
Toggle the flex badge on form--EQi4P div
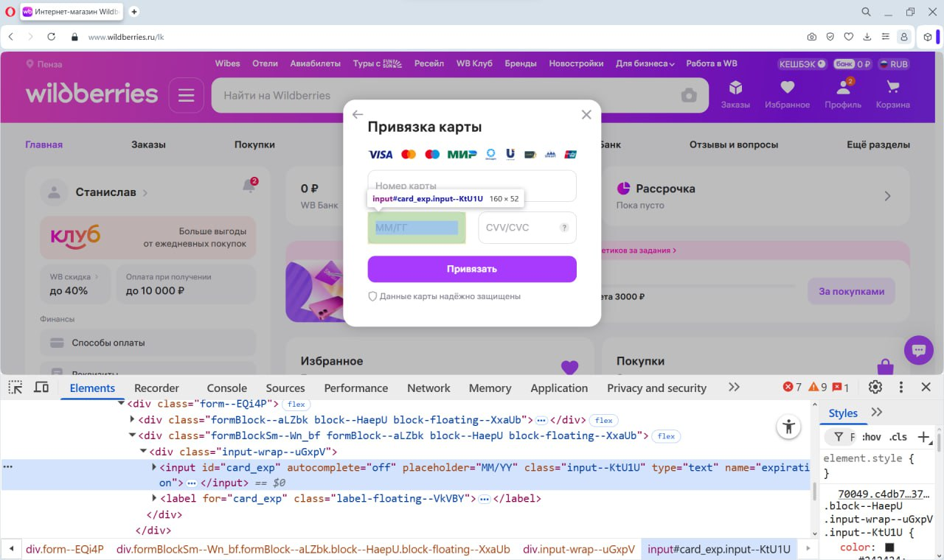click(296, 404)
